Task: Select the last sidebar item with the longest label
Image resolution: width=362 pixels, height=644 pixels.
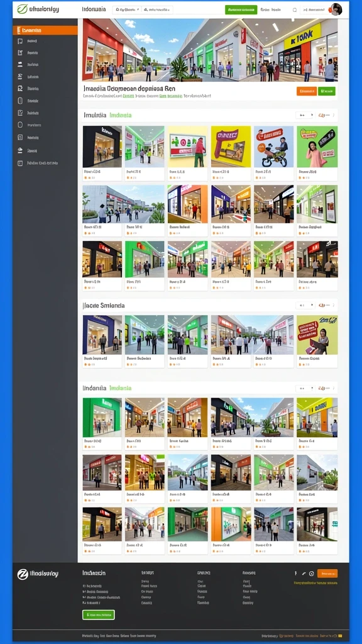Action: point(38,163)
